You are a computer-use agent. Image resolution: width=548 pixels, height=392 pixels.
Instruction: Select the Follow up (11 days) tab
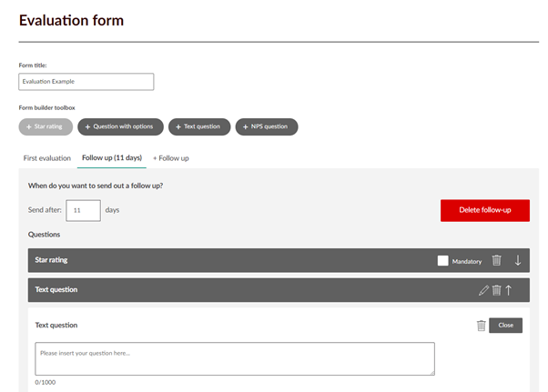[x=112, y=158]
